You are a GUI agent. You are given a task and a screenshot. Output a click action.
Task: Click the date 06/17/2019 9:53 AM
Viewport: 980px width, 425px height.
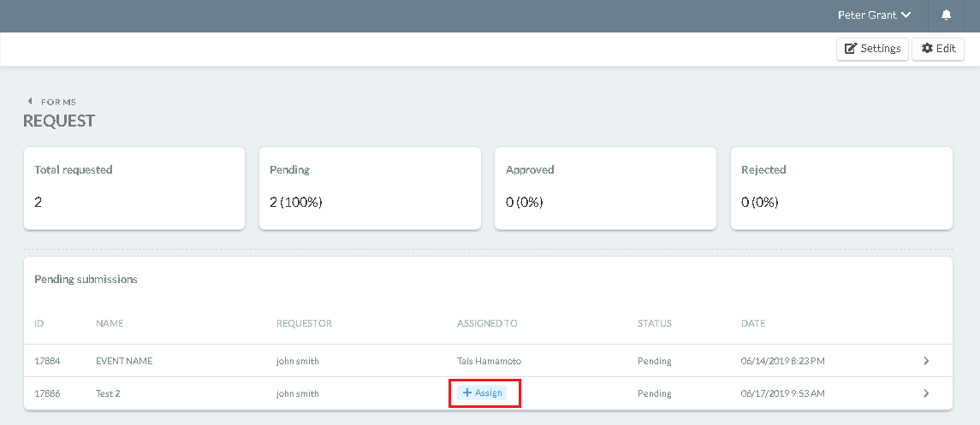point(783,393)
